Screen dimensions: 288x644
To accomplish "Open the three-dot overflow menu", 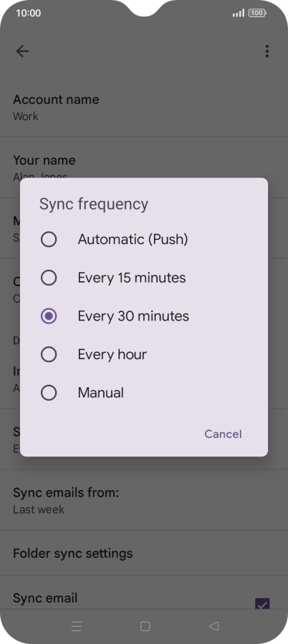I will pos(267,51).
